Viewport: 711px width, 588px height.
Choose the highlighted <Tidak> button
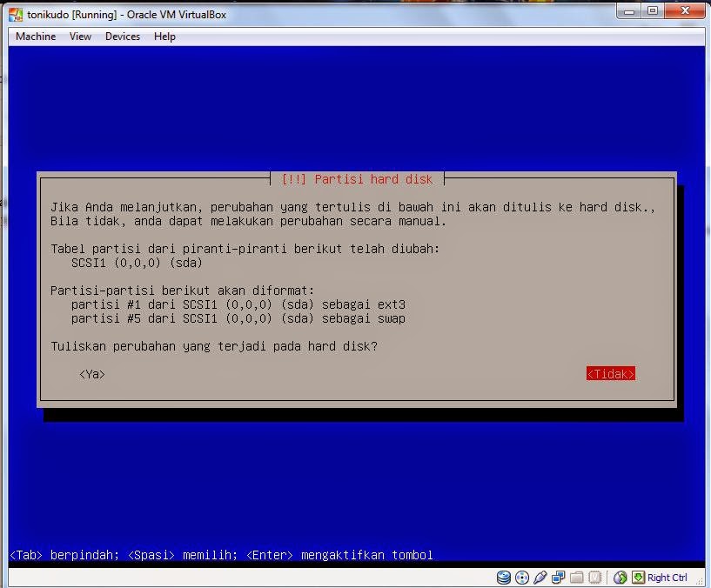click(610, 373)
